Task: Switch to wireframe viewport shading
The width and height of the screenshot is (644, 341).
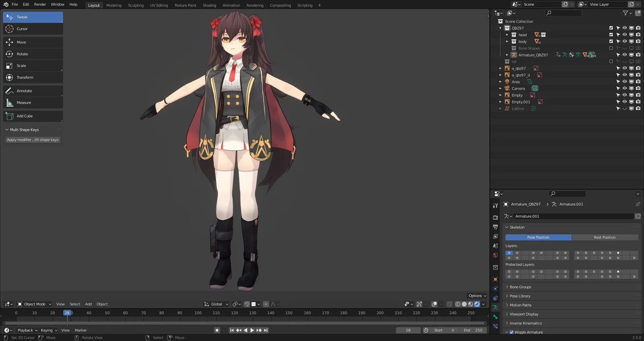Action: (x=458, y=304)
